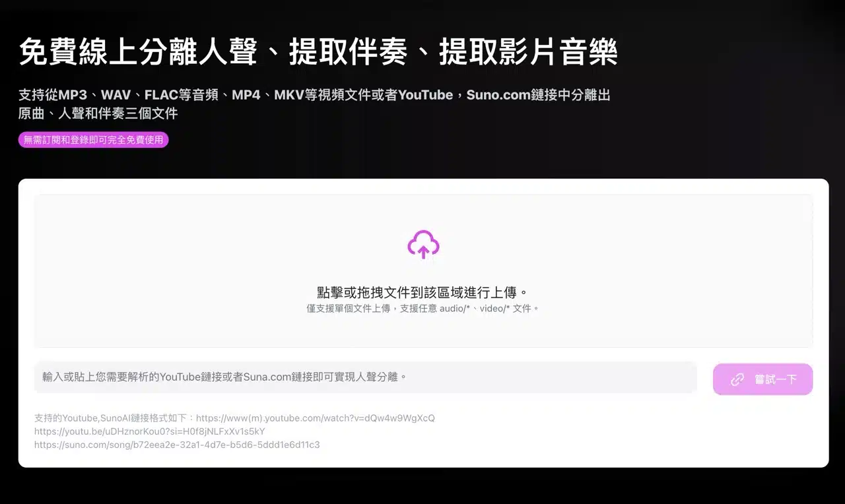
Task: Click the cloud upload icon
Action: pos(423,245)
